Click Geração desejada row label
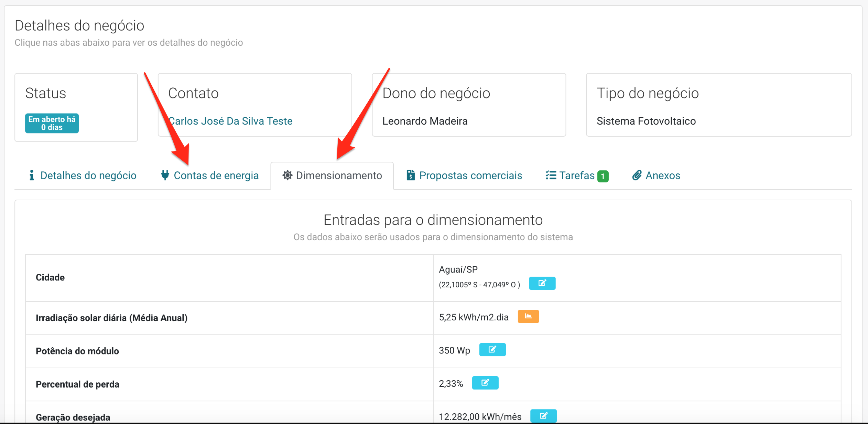This screenshot has width=868, height=424. (73, 417)
